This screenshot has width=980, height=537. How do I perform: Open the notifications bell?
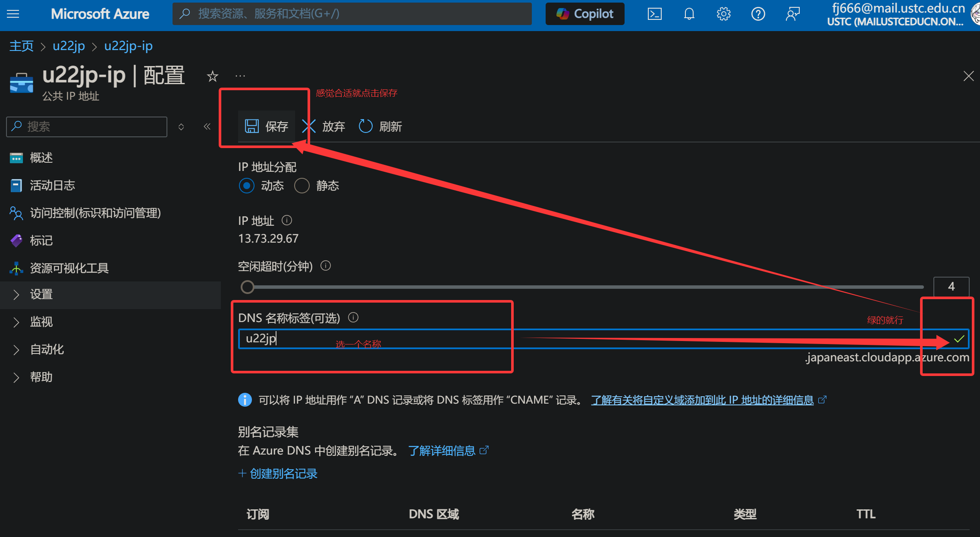[x=689, y=14]
